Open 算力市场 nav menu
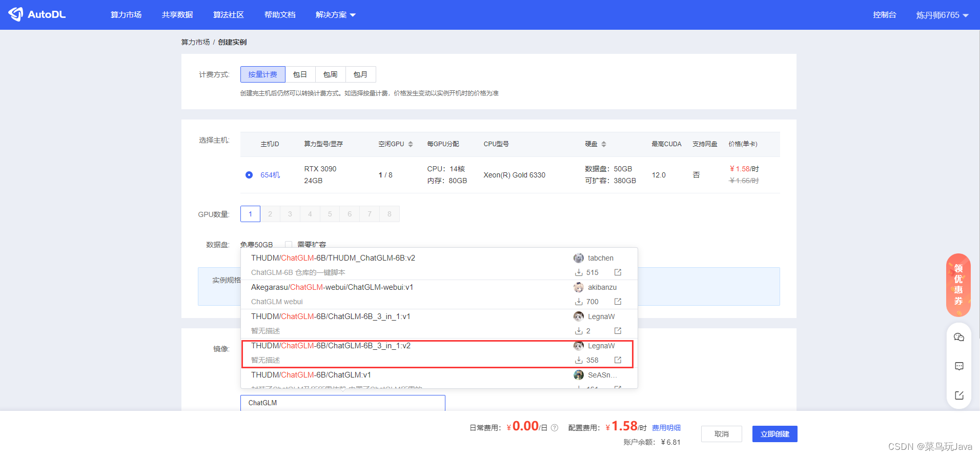The width and height of the screenshot is (980, 456). pyautogui.click(x=126, y=15)
